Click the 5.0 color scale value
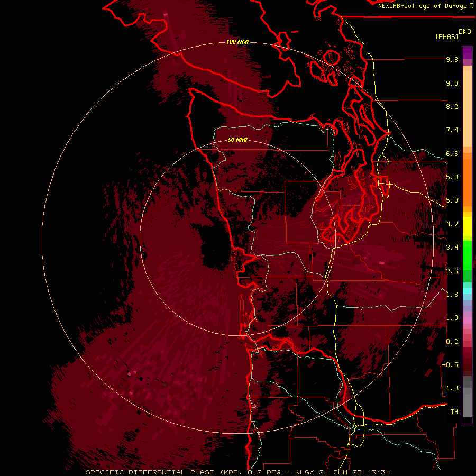476x476 pixels. pyautogui.click(x=452, y=200)
